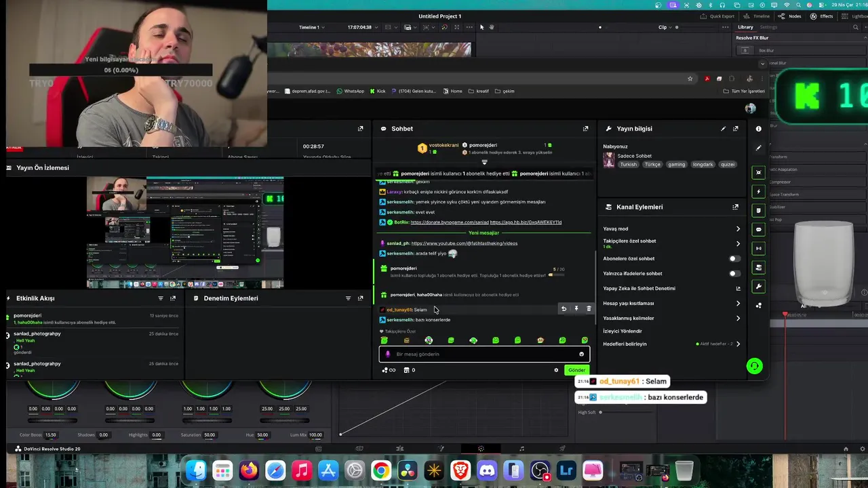This screenshot has width=868, height=488.
Task: Pop out the Denetim Eylemleri panel
Action: coord(360,298)
